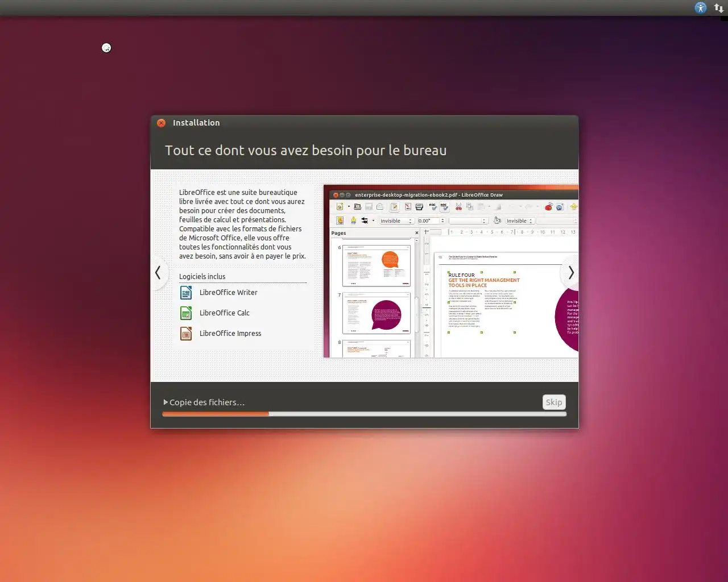Click the LibreOffice Writer icon
728x582 pixels.
pos(186,293)
